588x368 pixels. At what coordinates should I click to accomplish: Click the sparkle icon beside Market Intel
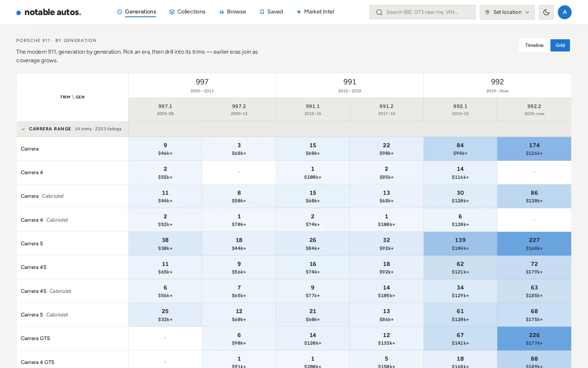pyautogui.click(x=299, y=12)
